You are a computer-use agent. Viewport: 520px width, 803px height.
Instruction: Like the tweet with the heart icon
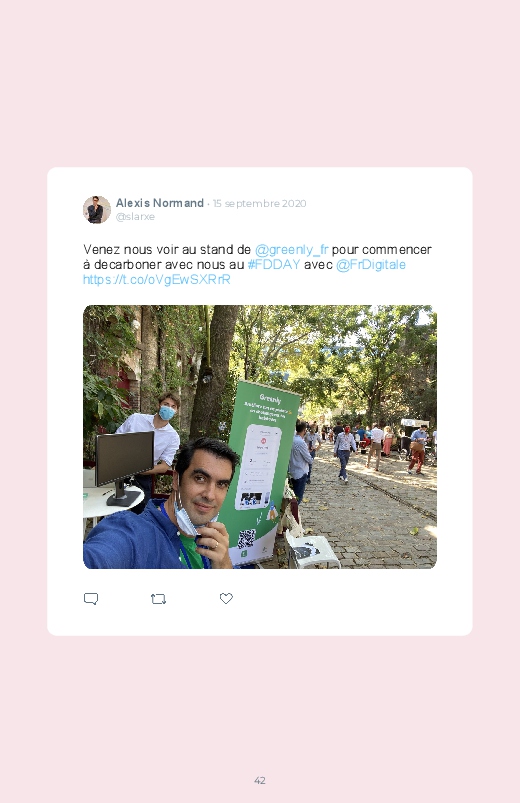pos(226,598)
